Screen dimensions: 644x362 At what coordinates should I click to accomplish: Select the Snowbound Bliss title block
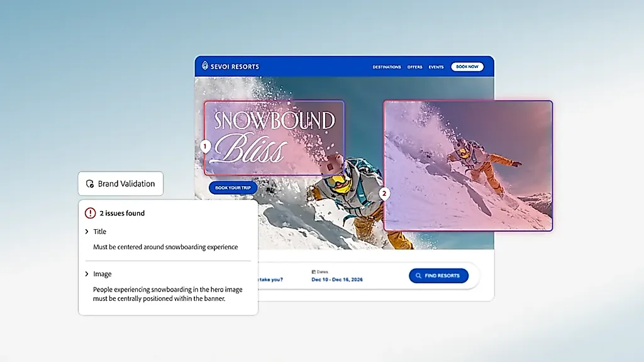(274, 138)
